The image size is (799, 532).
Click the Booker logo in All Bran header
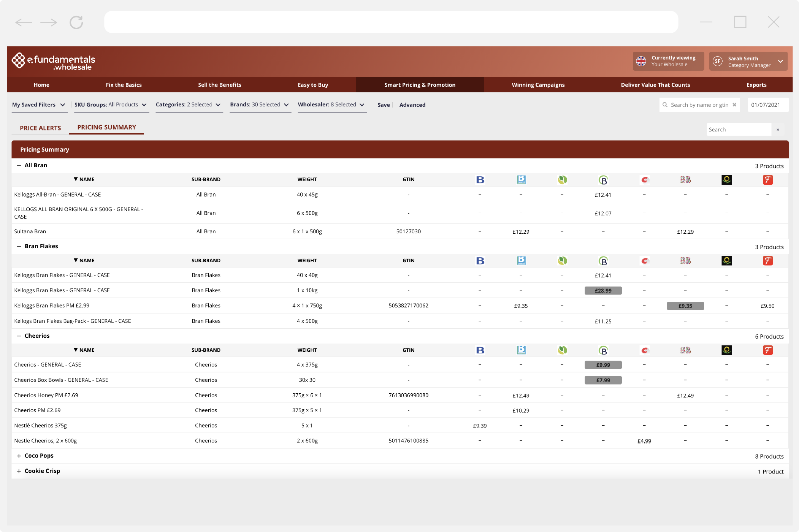(521, 180)
